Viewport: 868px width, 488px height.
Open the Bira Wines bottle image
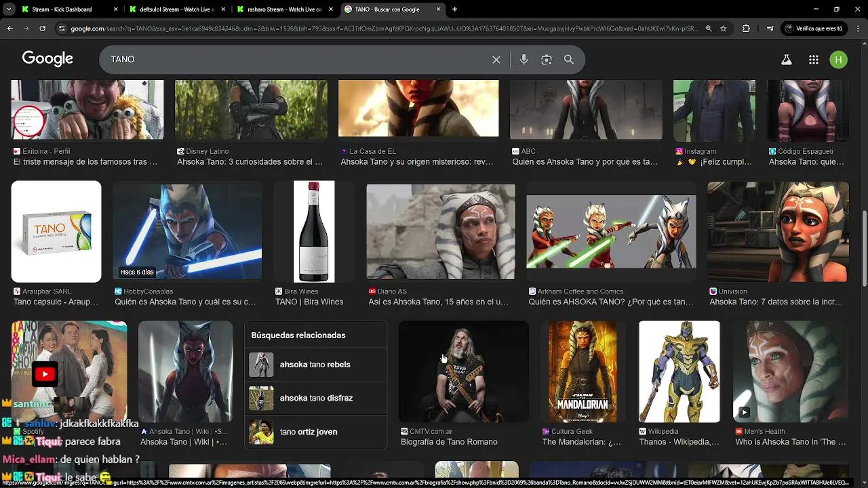pos(314,231)
